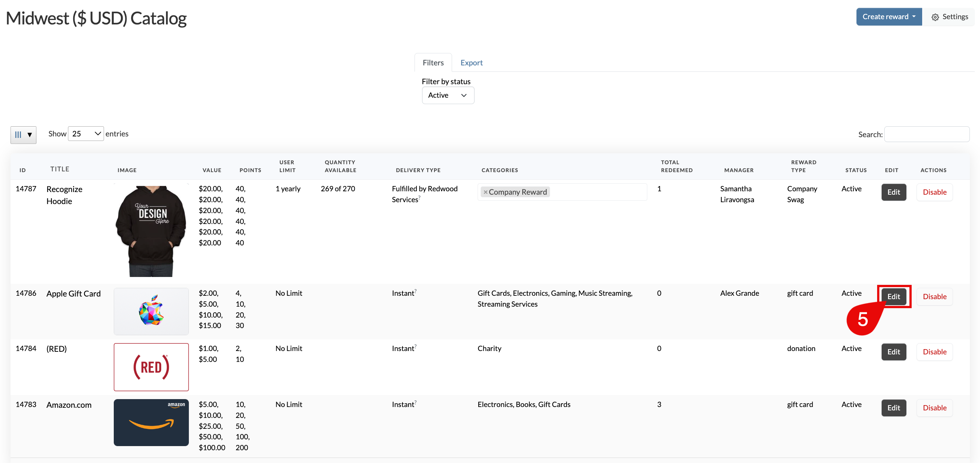Sort by Quantity Available header

coord(341,166)
